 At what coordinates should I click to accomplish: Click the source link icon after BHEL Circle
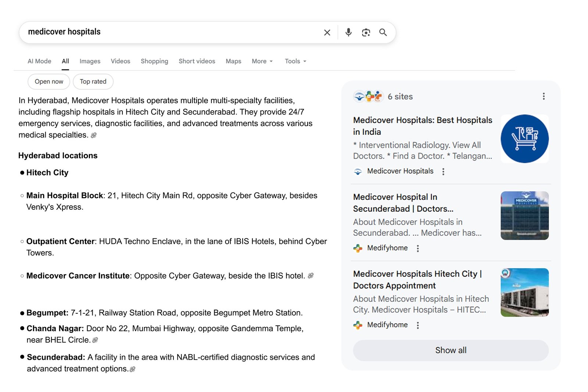point(95,340)
